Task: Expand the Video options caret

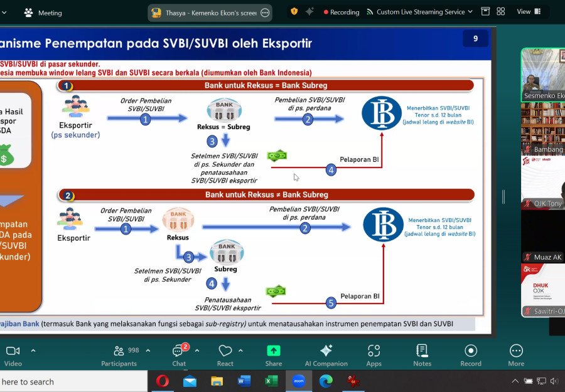Action: pyautogui.click(x=33, y=350)
